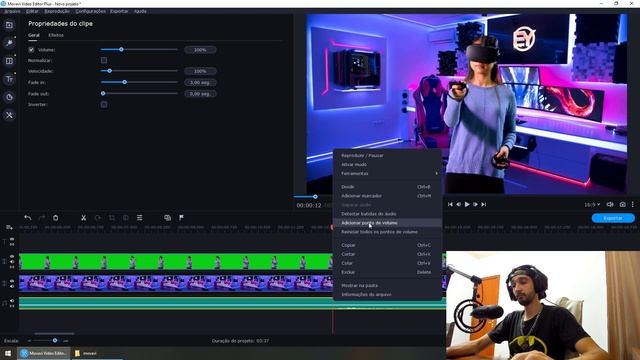Hide the main video track
This screenshot has width=640, height=360.
coord(12,281)
